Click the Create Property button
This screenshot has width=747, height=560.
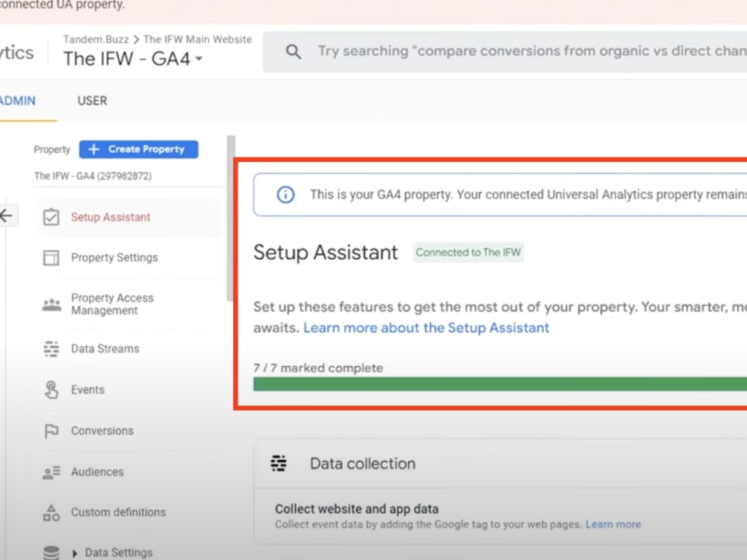137,149
